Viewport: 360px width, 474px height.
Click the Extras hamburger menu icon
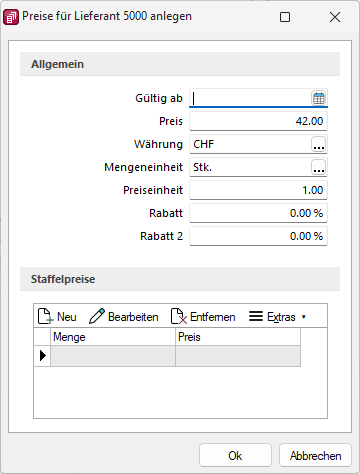(256, 316)
